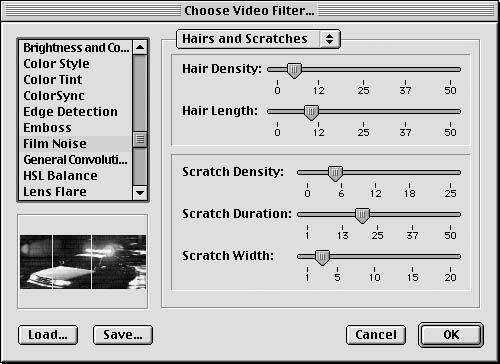Screen dimensions: 500x364
Task: Set Hair Length to 37 on track
Action: pyautogui.click(x=405, y=112)
